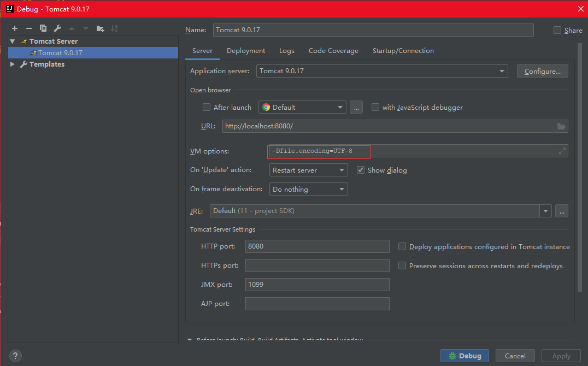The image size is (588, 366).
Task: Click the HTTP port field
Action: 317,246
